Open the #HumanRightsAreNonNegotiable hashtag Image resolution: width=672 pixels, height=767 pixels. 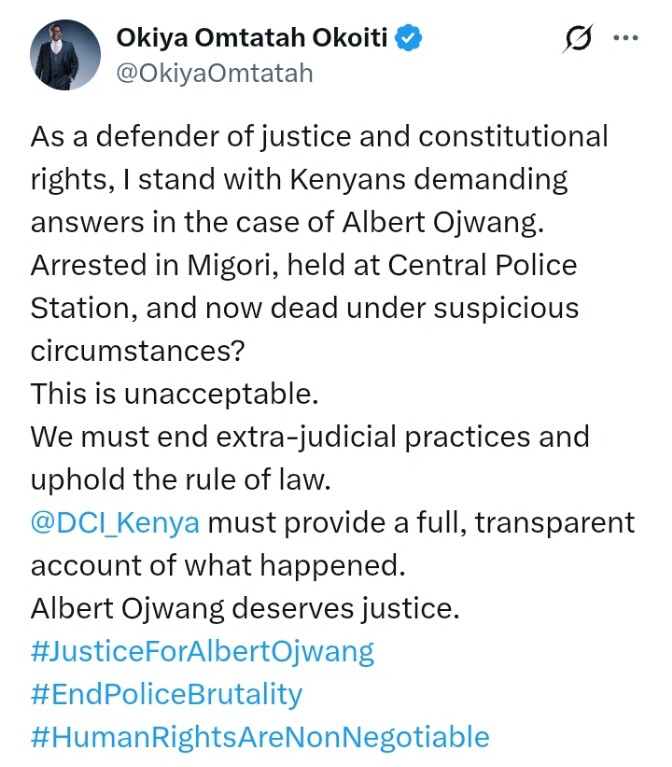point(260,737)
